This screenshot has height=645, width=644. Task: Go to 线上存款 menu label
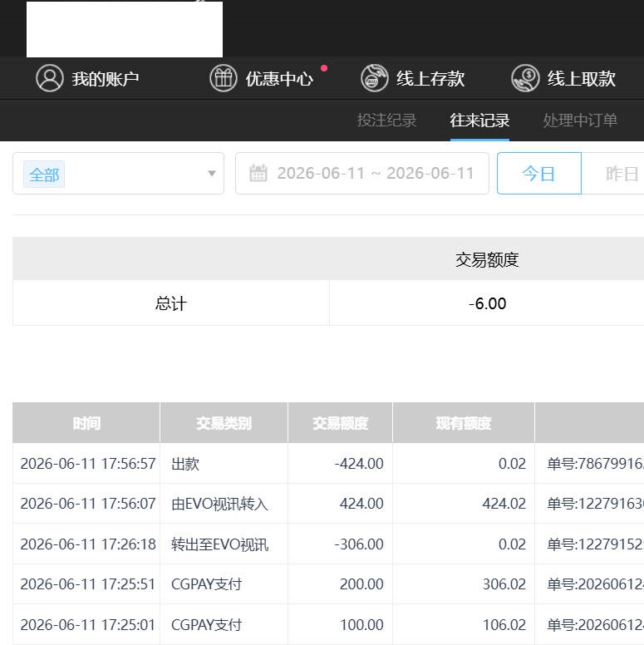(430, 79)
